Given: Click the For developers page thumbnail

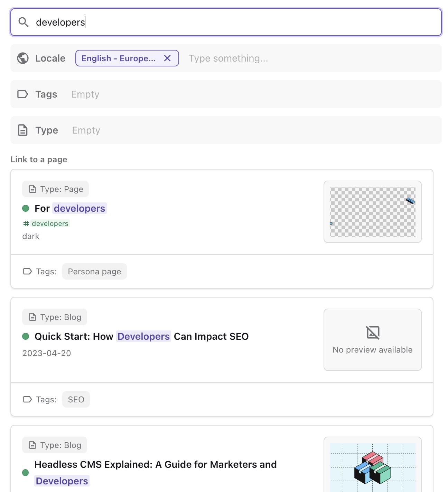Looking at the screenshot, I should coord(372,212).
